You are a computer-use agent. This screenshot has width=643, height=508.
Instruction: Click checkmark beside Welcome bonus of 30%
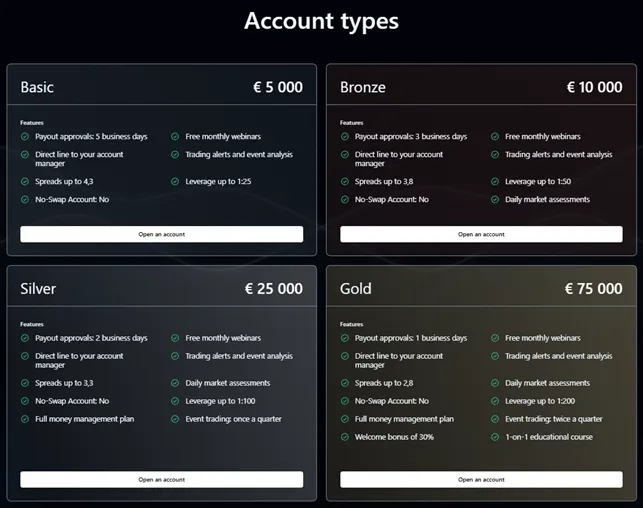[x=345, y=437]
